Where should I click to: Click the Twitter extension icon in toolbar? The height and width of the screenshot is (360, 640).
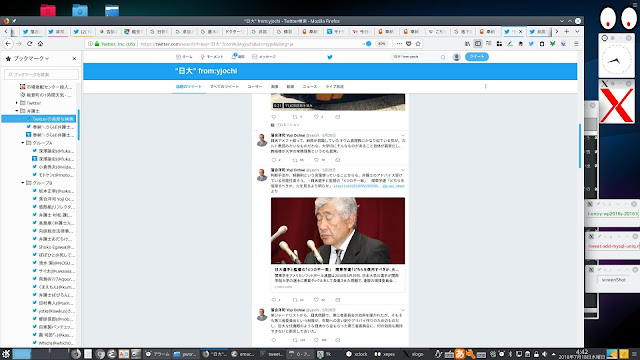pos(531,44)
